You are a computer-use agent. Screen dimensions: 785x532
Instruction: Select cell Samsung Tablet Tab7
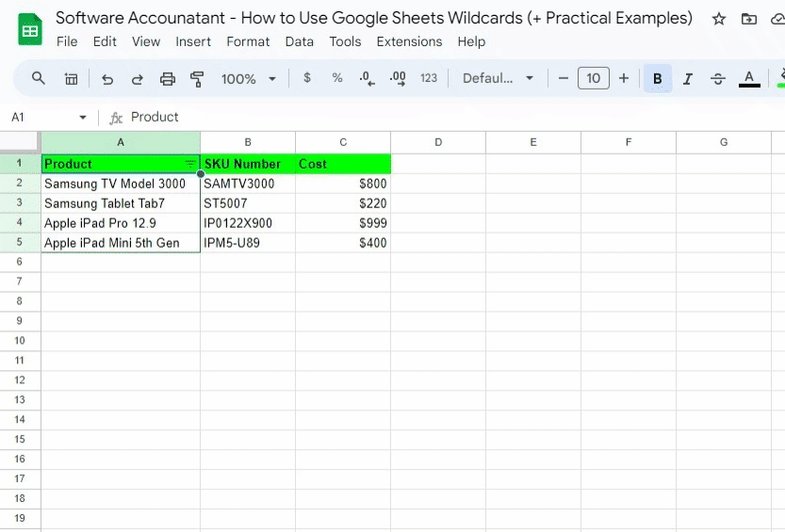pyautogui.click(x=121, y=203)
